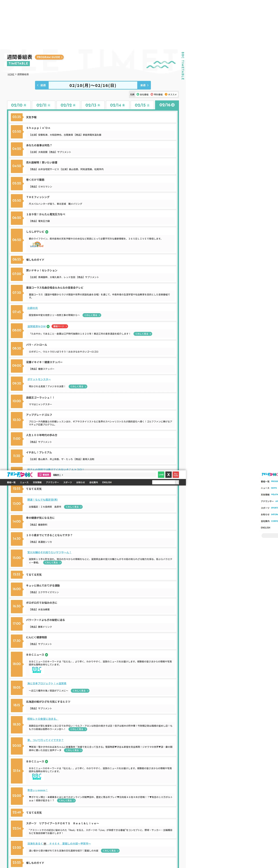Click the しらしがテレビ program logo thumbnail

tap(36, 245)
